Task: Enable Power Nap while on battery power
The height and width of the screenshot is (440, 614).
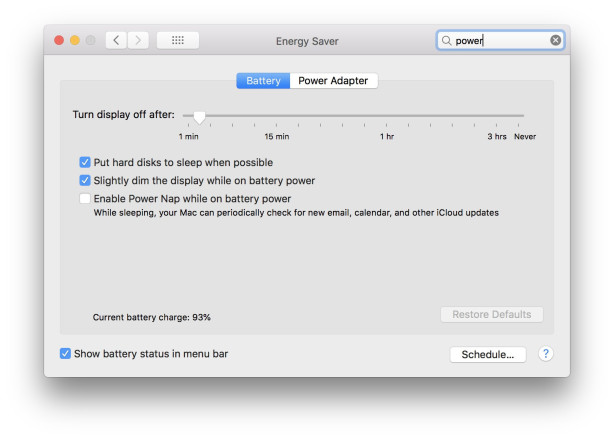Action: pyautogui.click(x=85, y=199)
